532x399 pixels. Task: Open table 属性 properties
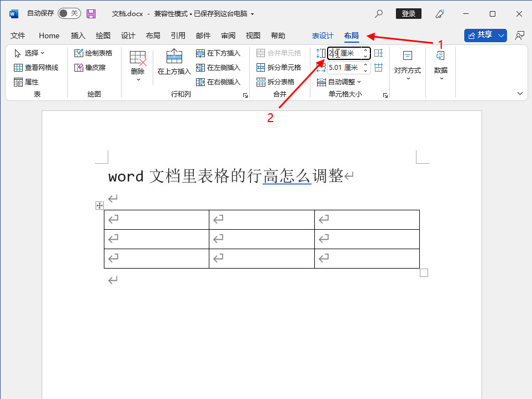pyautogui.click(x=26, y=82)
